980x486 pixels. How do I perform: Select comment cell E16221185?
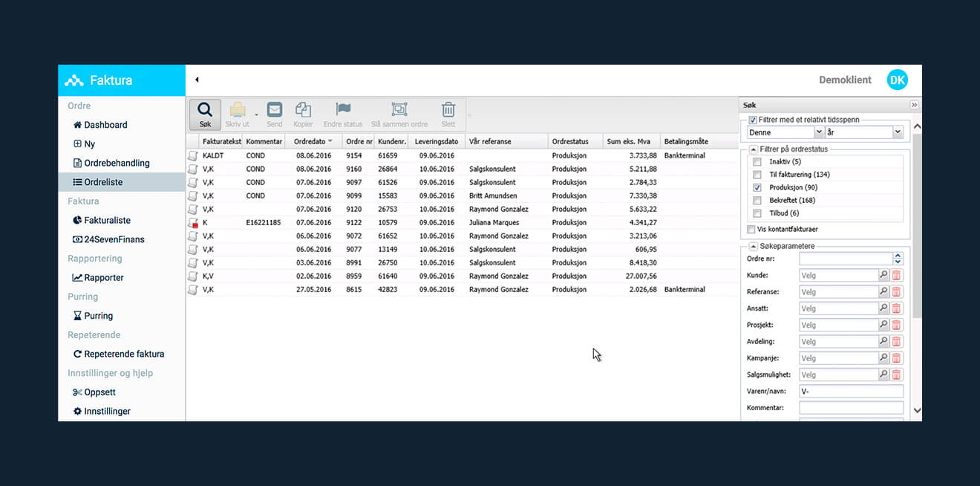pos(264,223)
